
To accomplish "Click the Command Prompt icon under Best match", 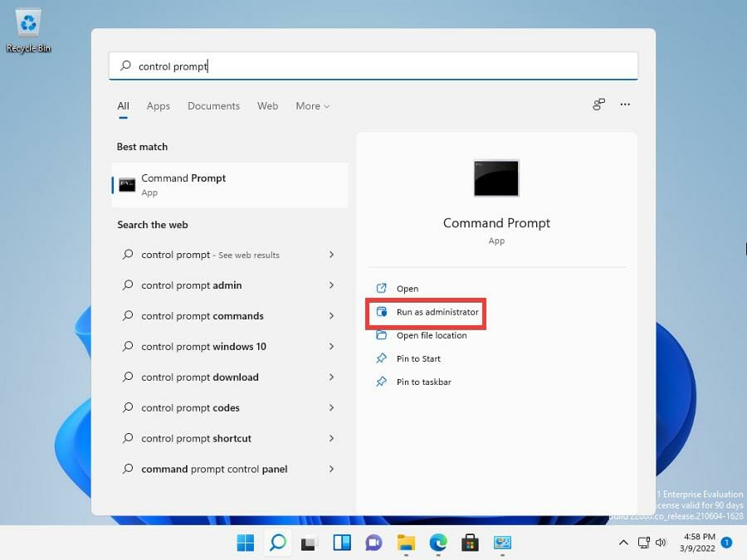I will (x=126, y=183).
